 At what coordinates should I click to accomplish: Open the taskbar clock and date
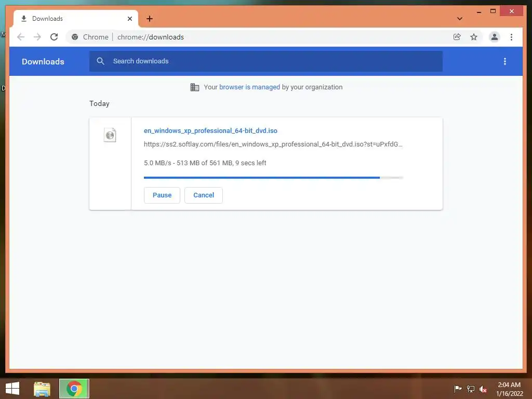pyautogui.click(x=509, y=389)
